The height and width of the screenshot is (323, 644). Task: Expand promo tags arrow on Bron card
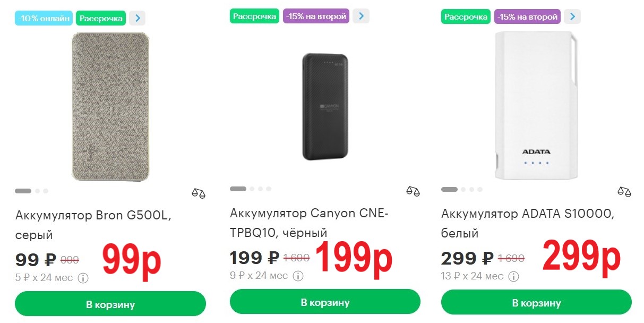(137, 18)
